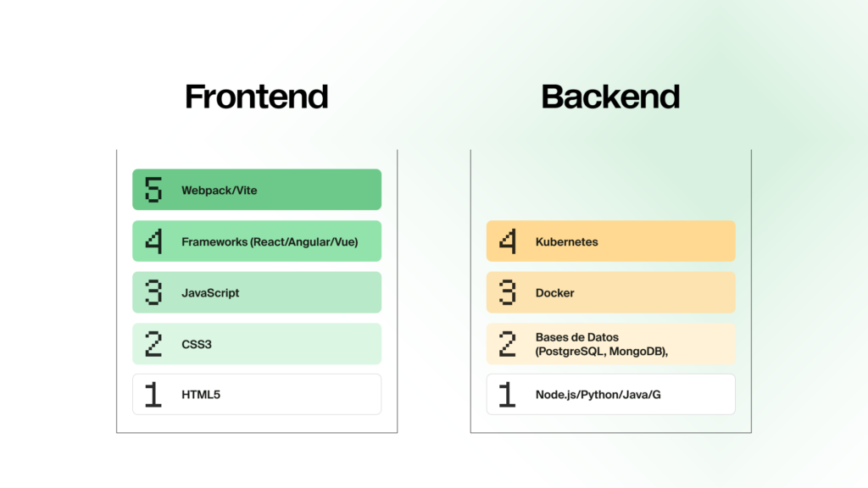Viewport: 868px width, 488px height.
Task: Click the Frameworks (React/Angular/Vue) label
Action: click(x=270, y=241)
